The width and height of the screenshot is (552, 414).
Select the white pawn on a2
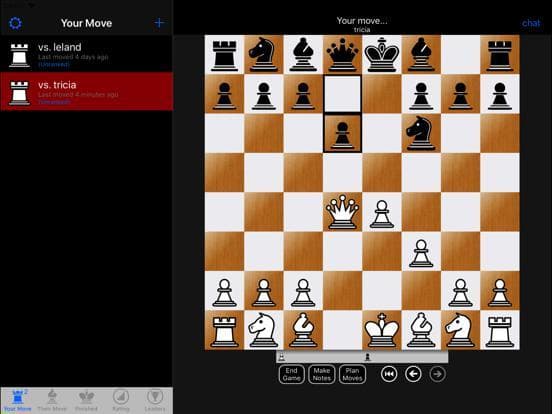click(224, 292)
